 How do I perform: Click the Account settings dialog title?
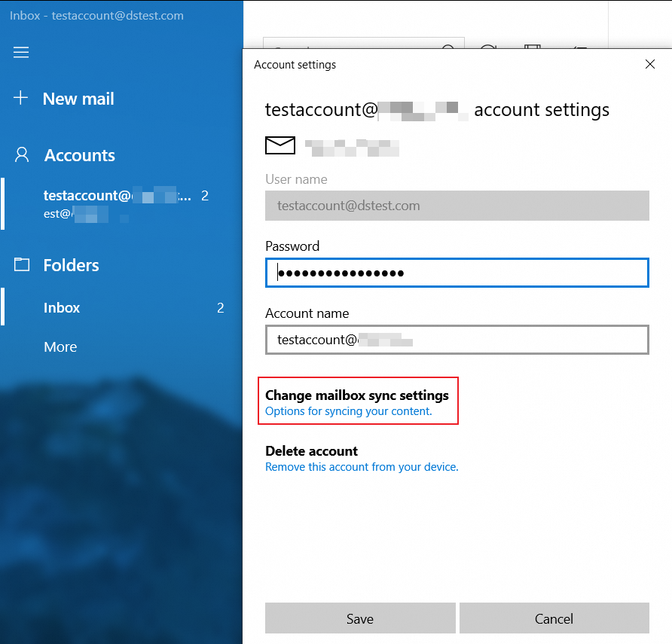click(295, 65)
